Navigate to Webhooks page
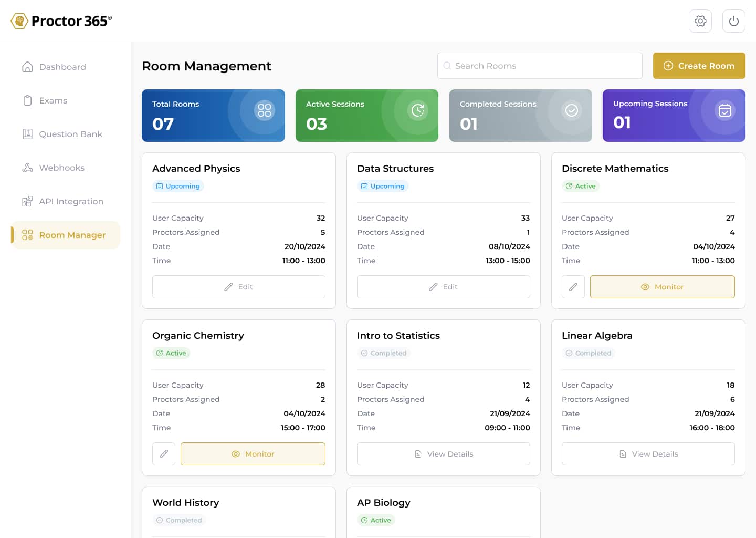The width and height of the screenshot is (756, 538). 61,168
